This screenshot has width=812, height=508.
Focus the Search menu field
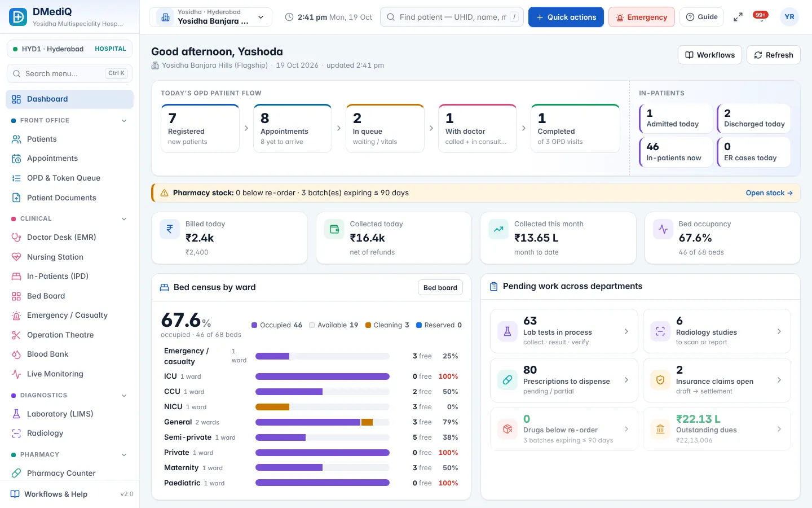click(x=70, y=73)
